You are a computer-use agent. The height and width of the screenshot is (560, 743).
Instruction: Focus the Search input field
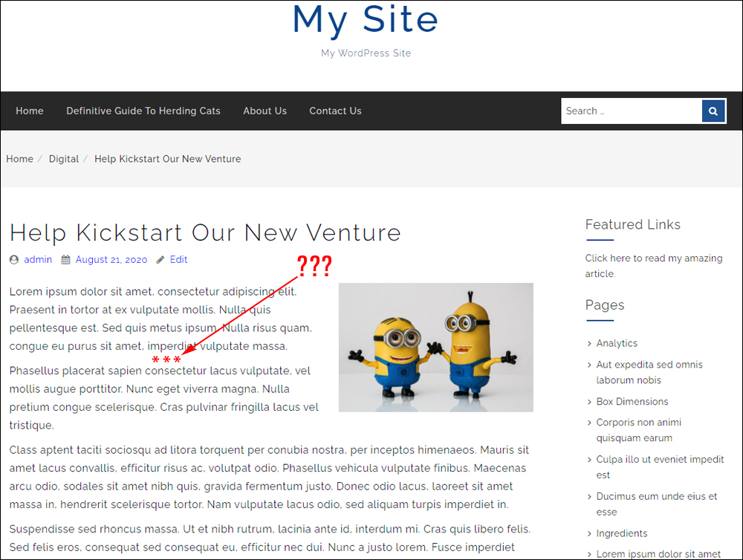point(632,111)
